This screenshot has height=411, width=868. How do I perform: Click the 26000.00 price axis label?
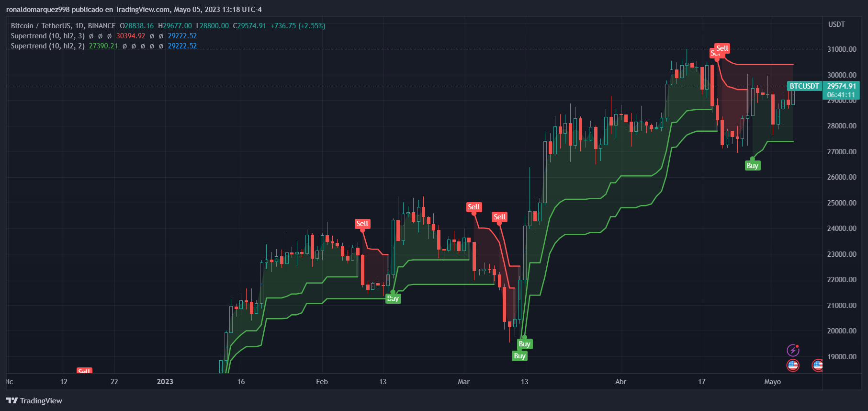coord(842,177)
